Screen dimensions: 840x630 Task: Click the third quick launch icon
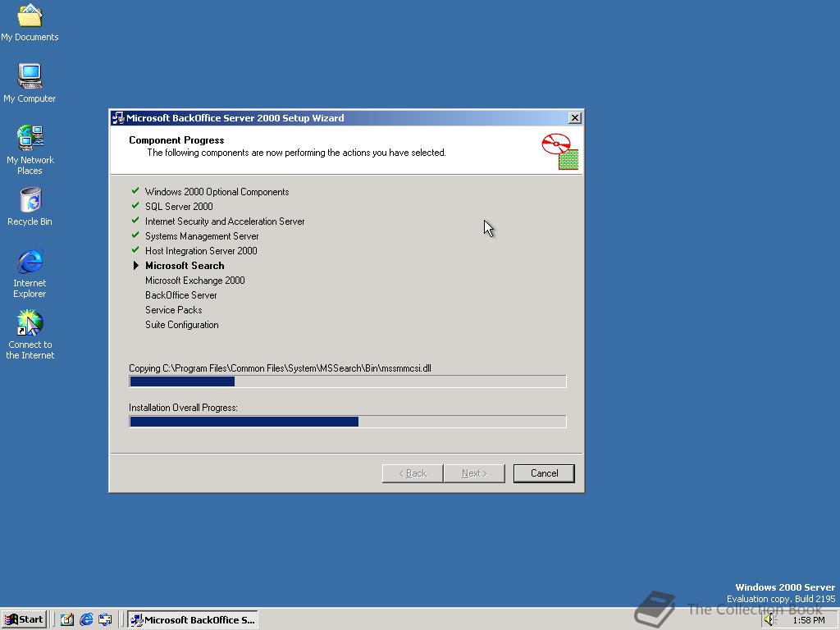[105, 620]
